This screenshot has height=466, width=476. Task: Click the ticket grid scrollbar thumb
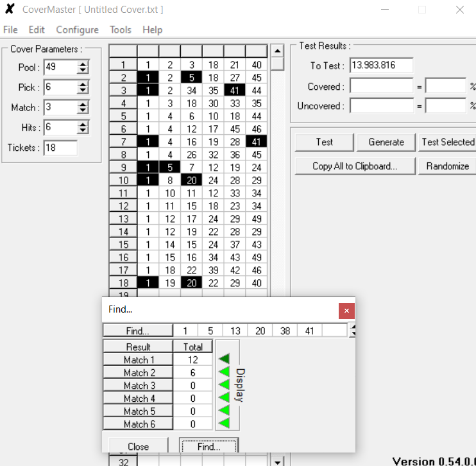coord(277,64)
